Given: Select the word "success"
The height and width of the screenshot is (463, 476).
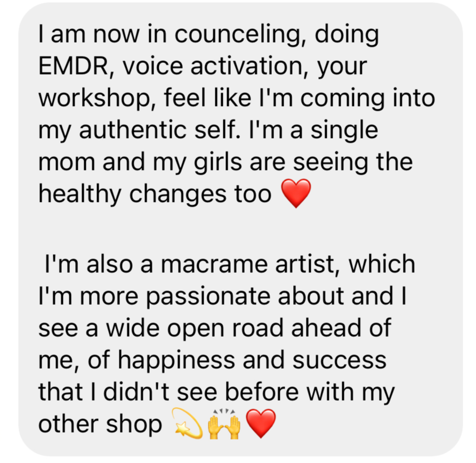Looking at the screenshot, I should [x=339, y=361].
